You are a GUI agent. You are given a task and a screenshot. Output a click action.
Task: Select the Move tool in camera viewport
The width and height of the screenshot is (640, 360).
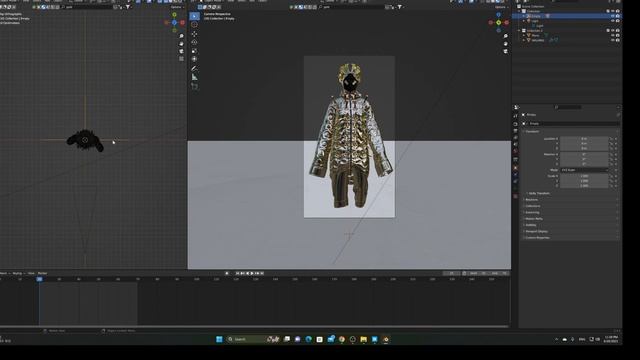point(194,34)
